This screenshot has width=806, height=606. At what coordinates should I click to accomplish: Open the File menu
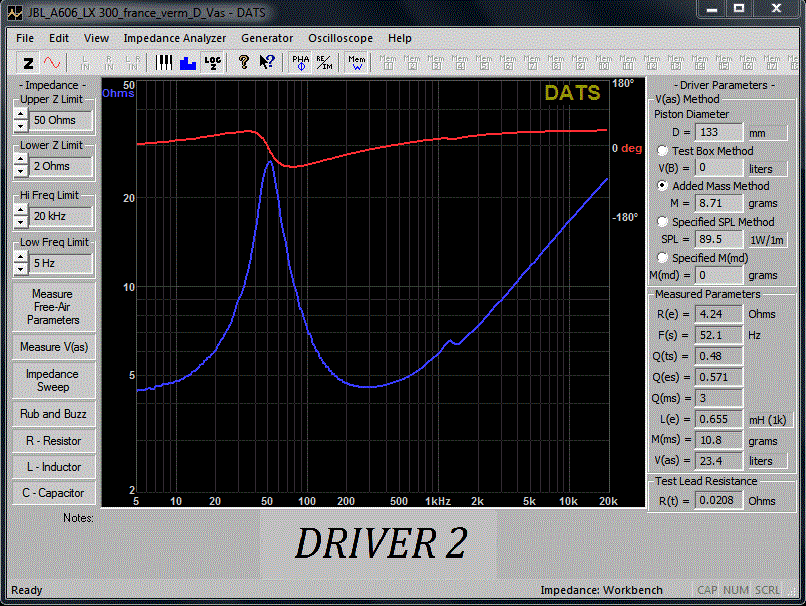[25, 38]
